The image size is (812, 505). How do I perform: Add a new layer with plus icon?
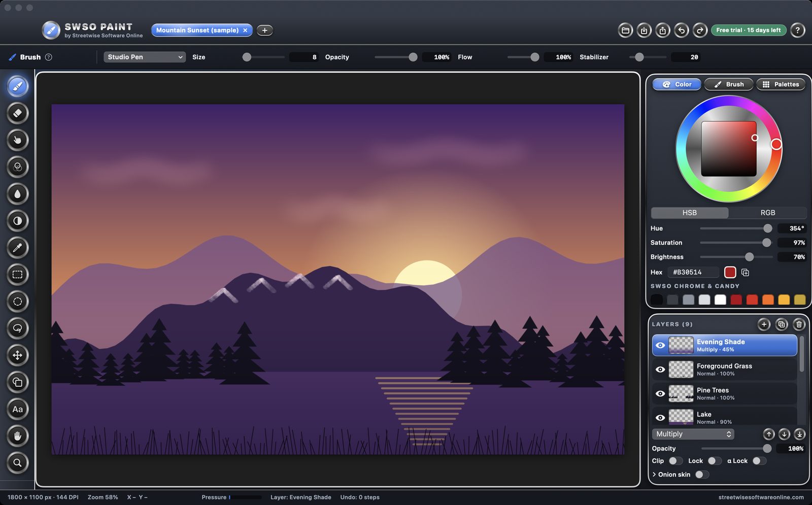[x=764, y=324]
